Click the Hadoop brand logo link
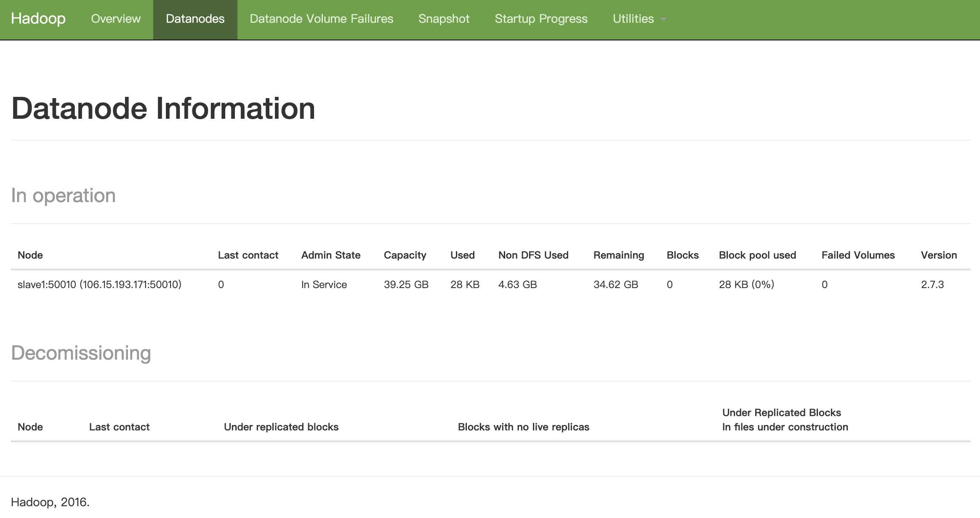The width and height of the screenshot is (980, 518). pos(38,19)
